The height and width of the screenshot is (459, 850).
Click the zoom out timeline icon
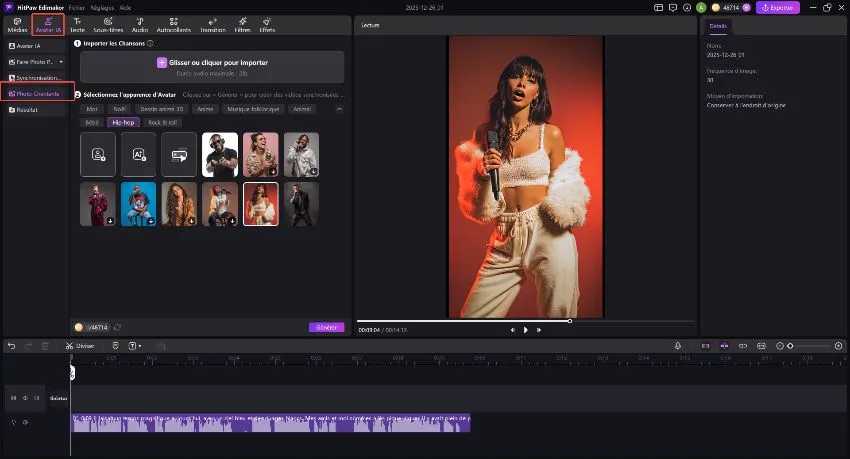[780, 346]
